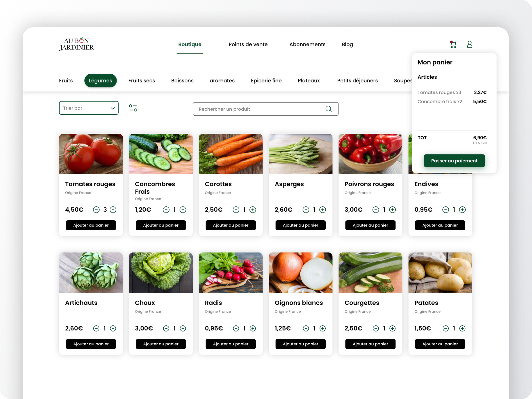Focus the Rechercher un produit field
Viewport: 532px width, 399px height.
tap(266, 109)
